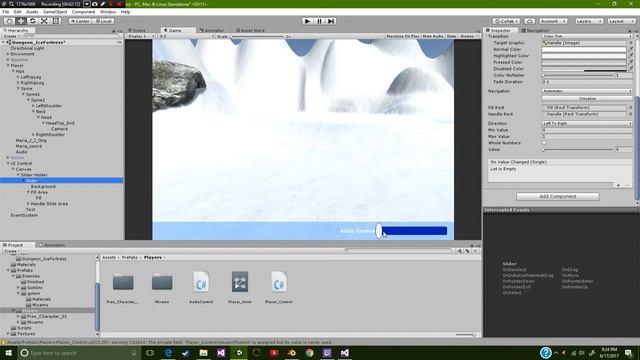Screen dimensions: 640x360
Task: Expand Handle Slide Area in Hierarchy
Action: coord(28,204)
